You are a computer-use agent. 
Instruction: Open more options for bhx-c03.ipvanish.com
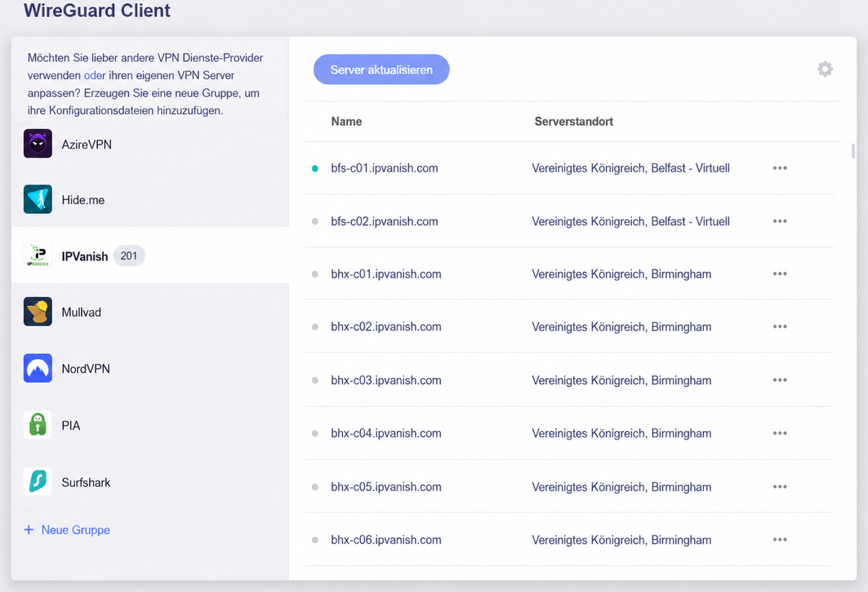[780, 380]
